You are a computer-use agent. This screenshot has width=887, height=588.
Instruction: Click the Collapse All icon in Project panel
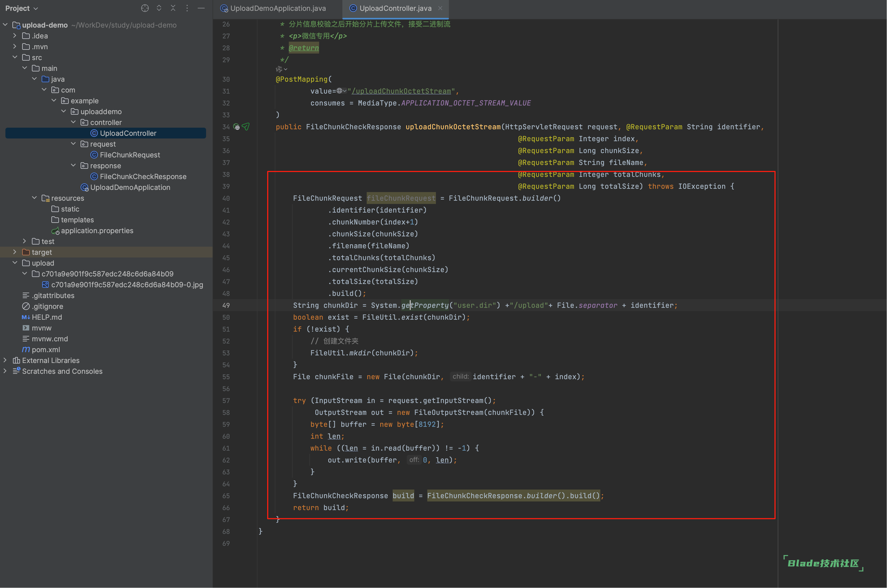pyautogui.click(x=173, y=8)
